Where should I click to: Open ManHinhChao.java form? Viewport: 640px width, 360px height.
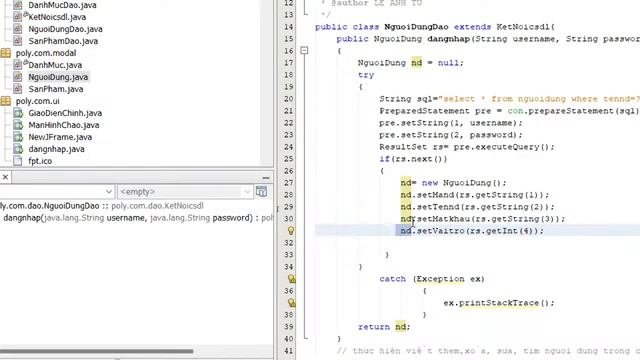click(64, 125)
